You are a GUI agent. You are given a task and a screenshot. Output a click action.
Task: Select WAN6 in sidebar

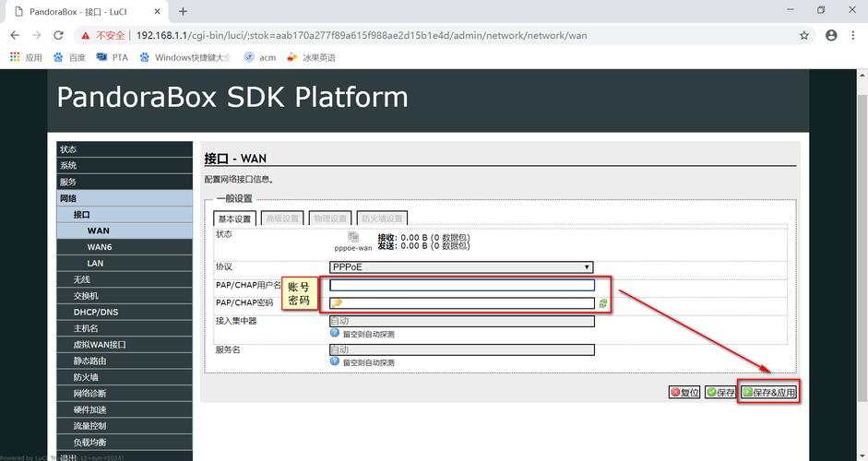[x=125, y=247]
